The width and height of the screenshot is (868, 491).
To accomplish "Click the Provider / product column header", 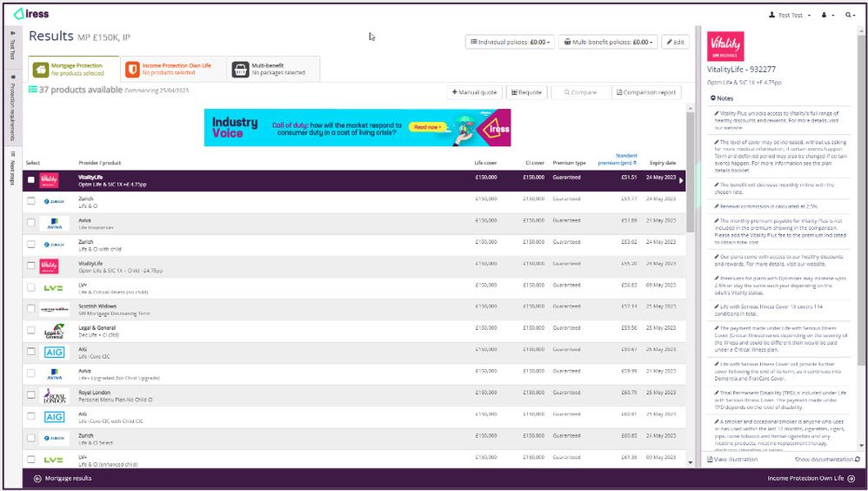I will tap(100, 163).
